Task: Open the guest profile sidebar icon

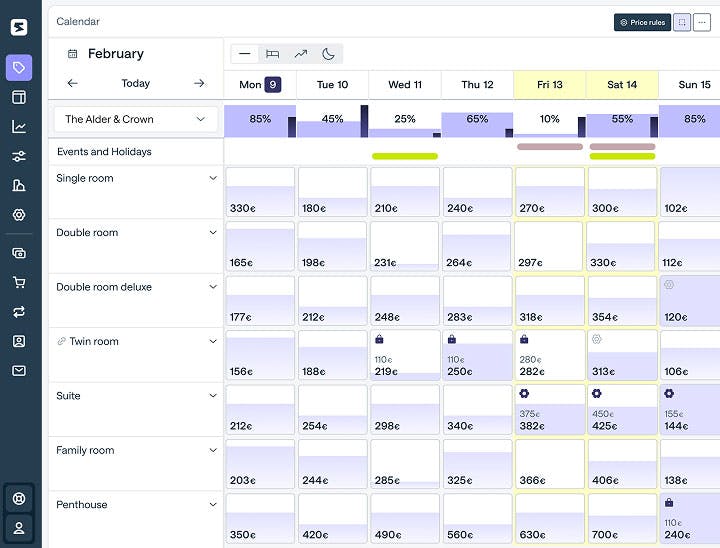Action: 19,341
